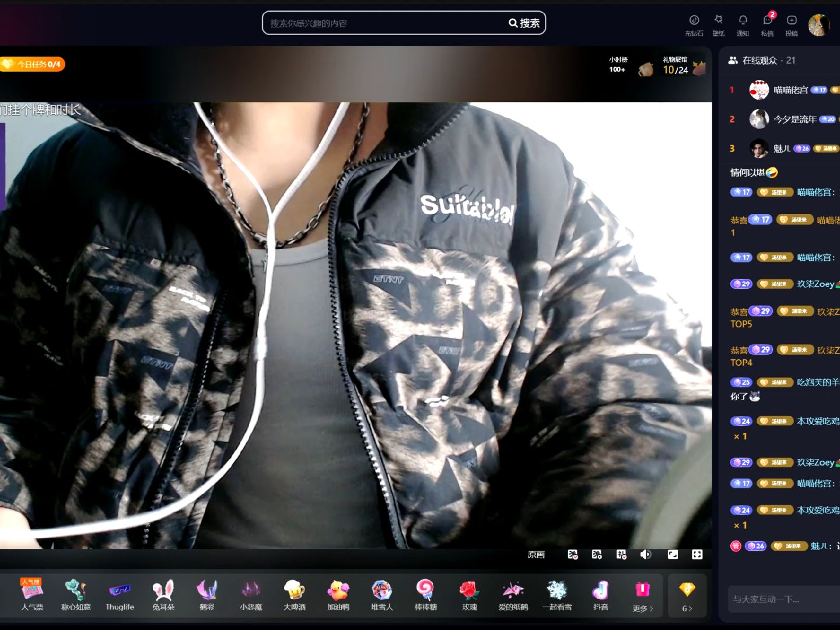This screenshot has height=630, width=840.
Task: Open the 今日任务 0/4 badge
Action: click(33, 64)
